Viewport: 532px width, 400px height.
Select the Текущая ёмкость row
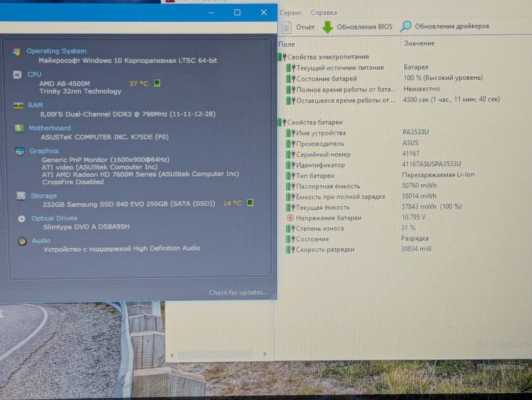tap(374, 207)
